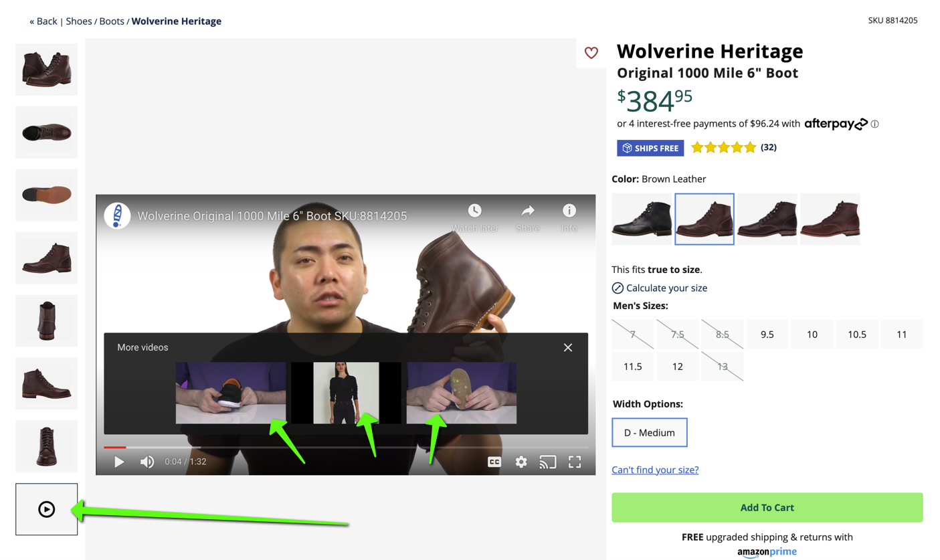The height and width of the screenshot is (560, 940).
Task: Click the Watch later clock icon
Action: click(x=474, y=211)
